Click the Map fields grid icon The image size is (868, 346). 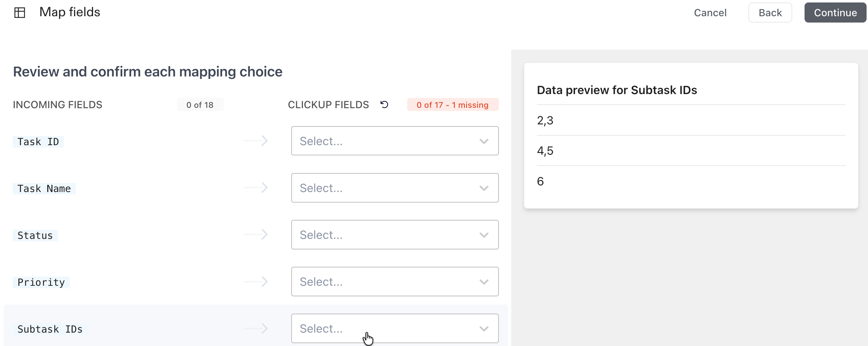(20, 12)
